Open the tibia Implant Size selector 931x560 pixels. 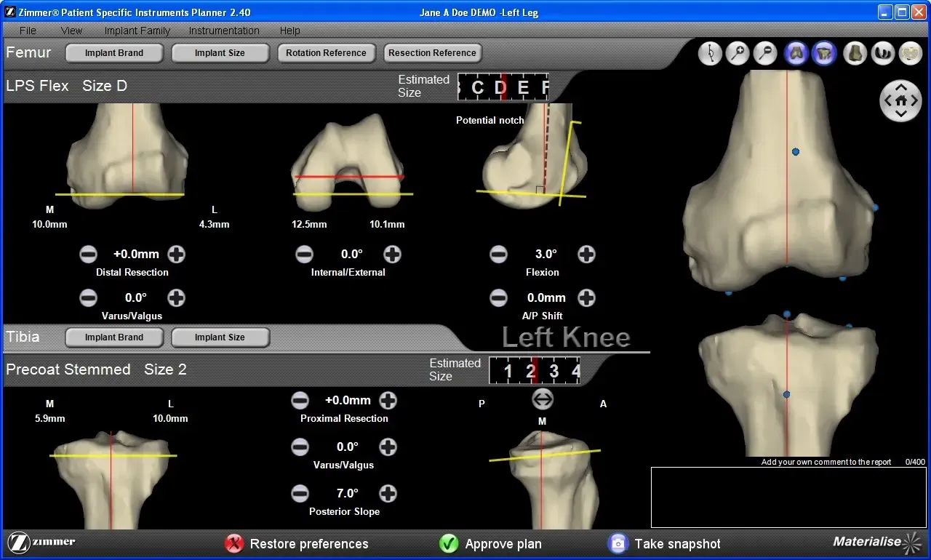coord(220,337)
